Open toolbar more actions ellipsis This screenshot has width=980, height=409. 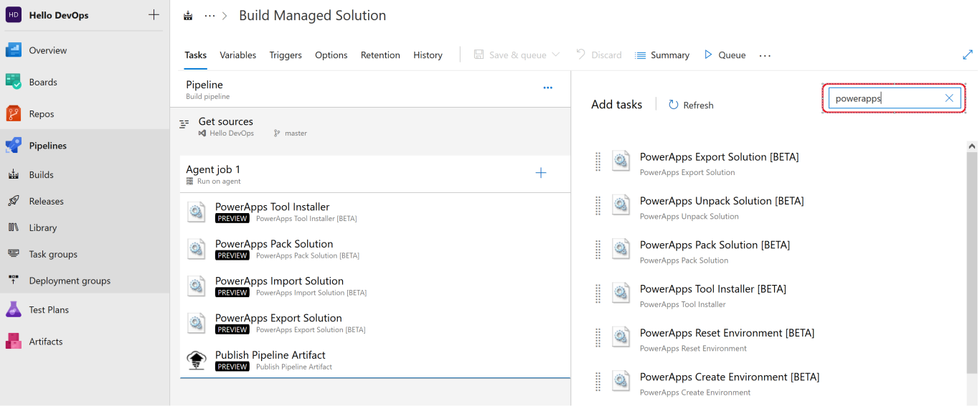[765, 55]
